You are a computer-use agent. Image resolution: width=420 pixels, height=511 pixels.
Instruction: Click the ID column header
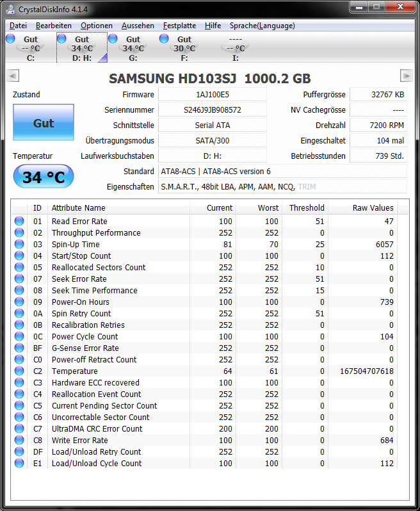pyautogui.click(x=38, y=208)
